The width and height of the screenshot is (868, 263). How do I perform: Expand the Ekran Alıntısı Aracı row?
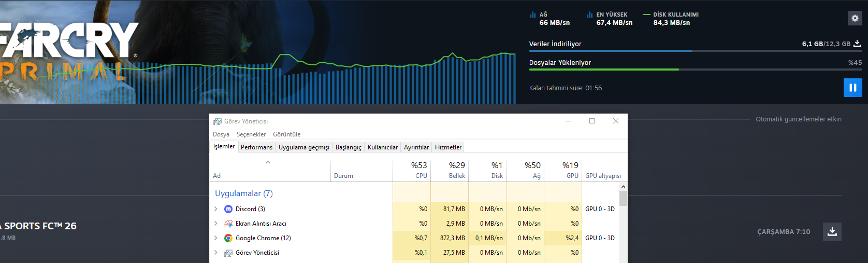[216, 224]
